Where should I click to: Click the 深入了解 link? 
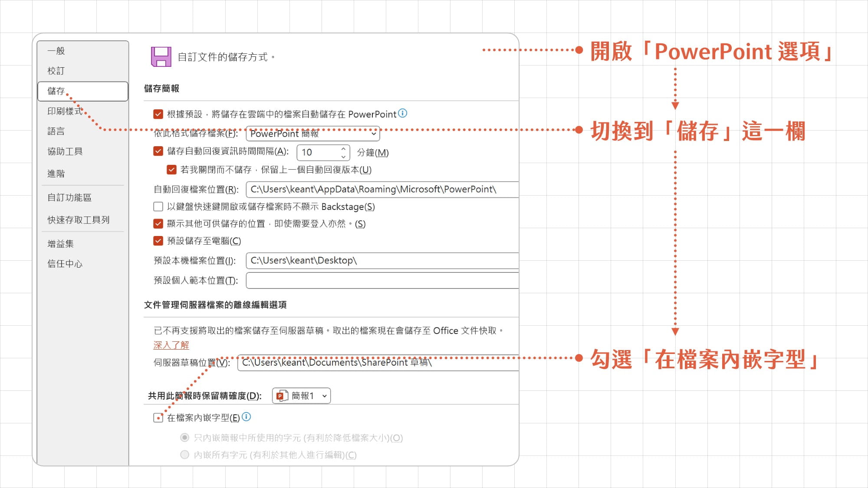point(171,345)
